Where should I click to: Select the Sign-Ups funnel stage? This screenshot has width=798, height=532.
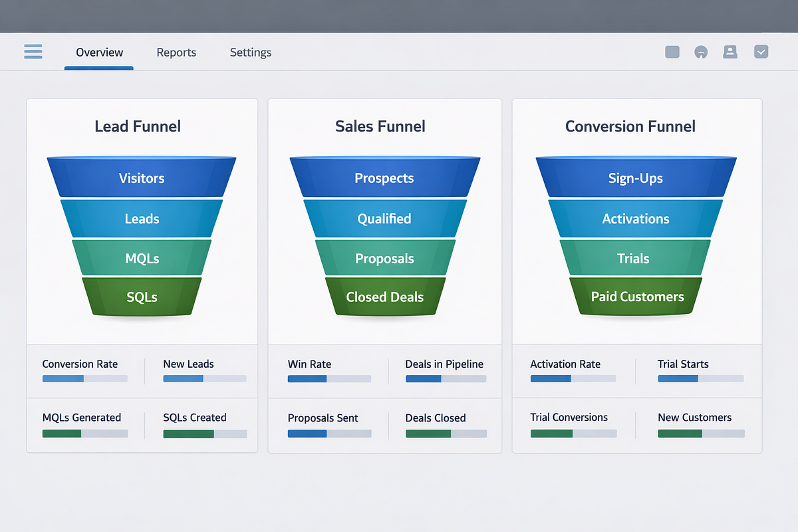point(636,177)
